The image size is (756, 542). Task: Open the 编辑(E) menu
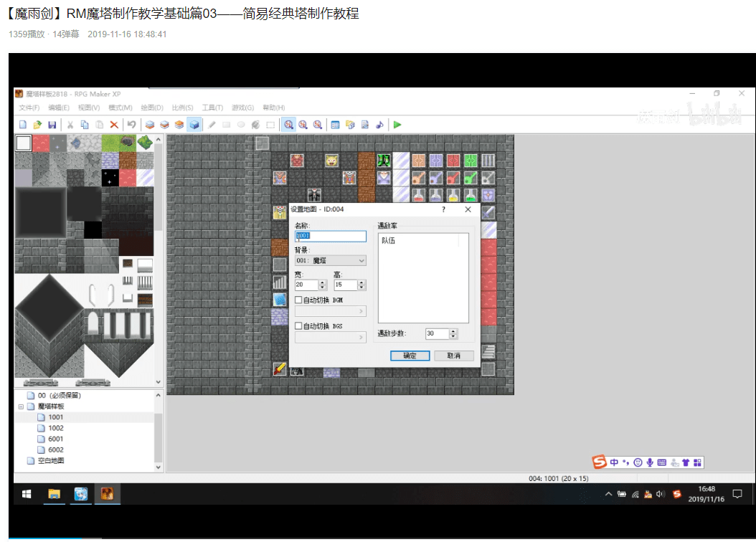pyautogui.click(x=58, y=108)
